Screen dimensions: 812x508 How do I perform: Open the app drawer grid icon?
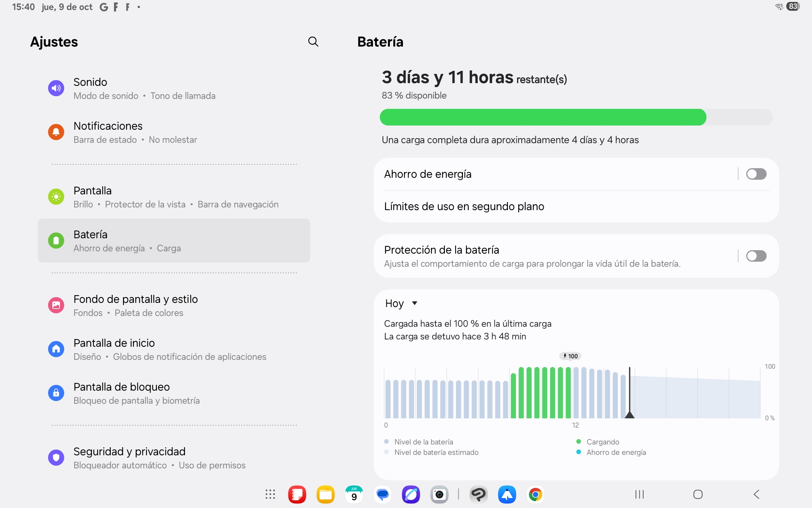pyautogui.click(x=270, y=495)
